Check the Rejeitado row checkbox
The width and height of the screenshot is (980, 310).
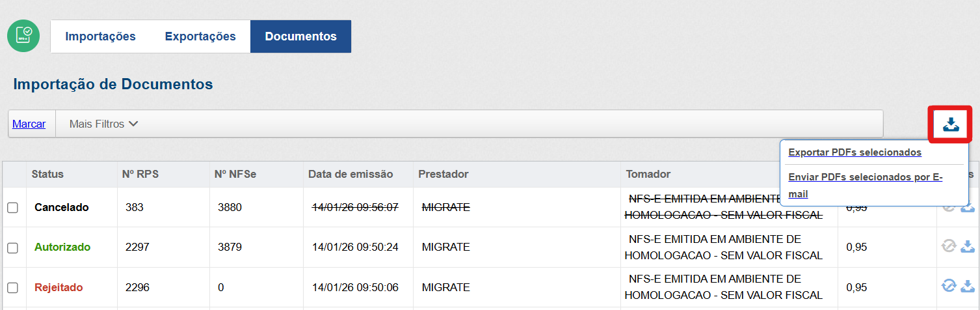pyautogui.click(x=12, y=287)
